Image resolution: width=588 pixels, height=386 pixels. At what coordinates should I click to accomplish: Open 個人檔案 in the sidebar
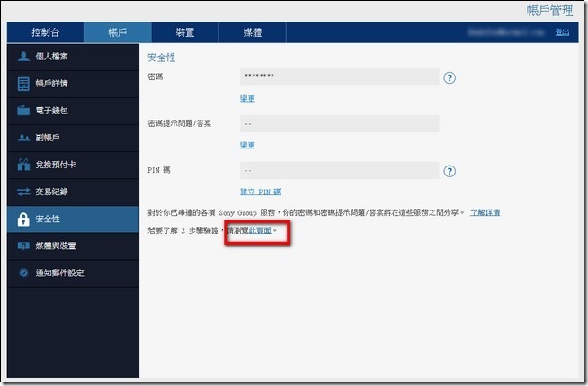pos(73,57)
